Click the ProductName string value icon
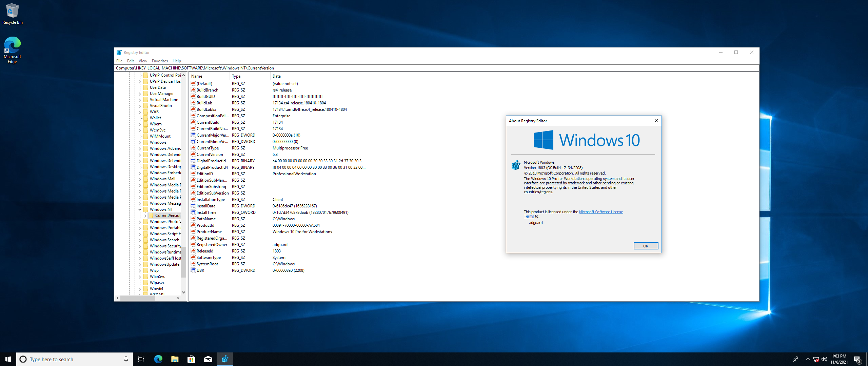The image size is (868, 366). click(193, 231)
